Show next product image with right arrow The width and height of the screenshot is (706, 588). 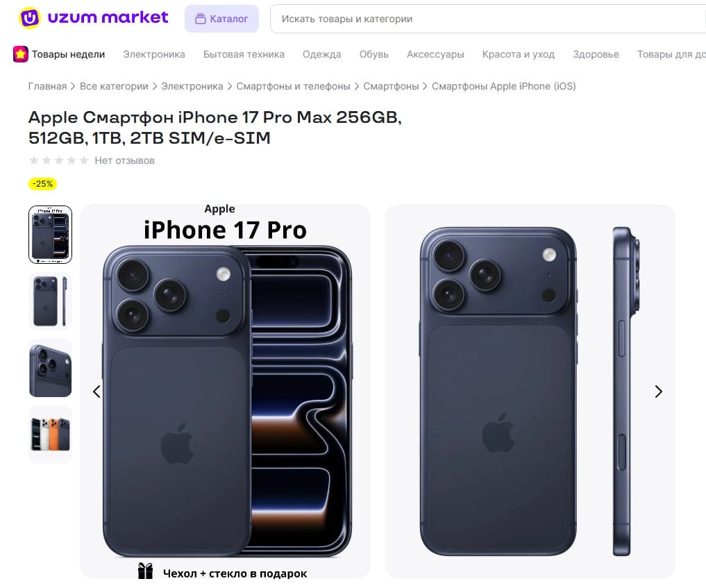(x=658, y=392)
